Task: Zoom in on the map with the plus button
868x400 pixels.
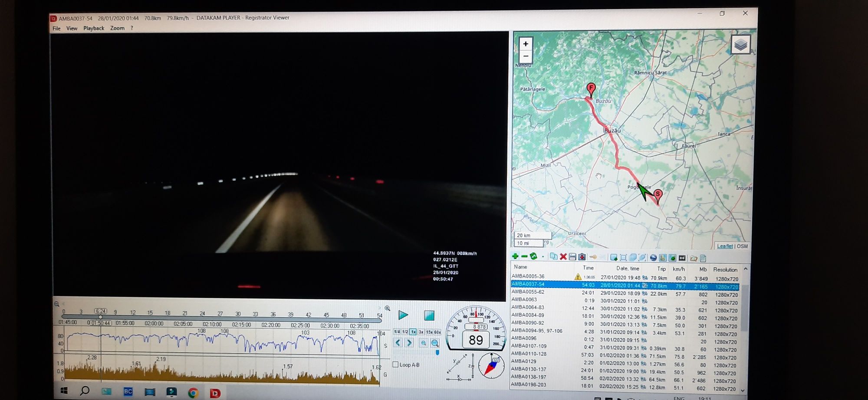Action: [x=526, y=44]
